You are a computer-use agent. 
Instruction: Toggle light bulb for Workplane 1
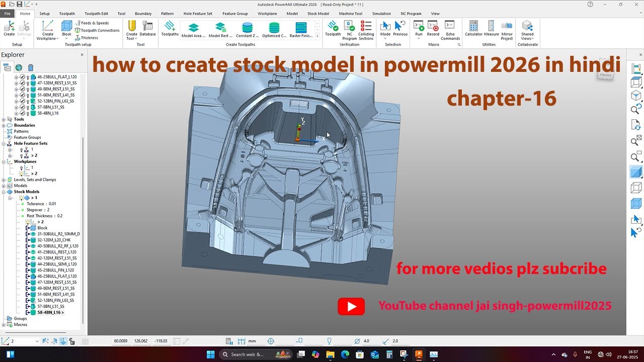pos(22,167)
